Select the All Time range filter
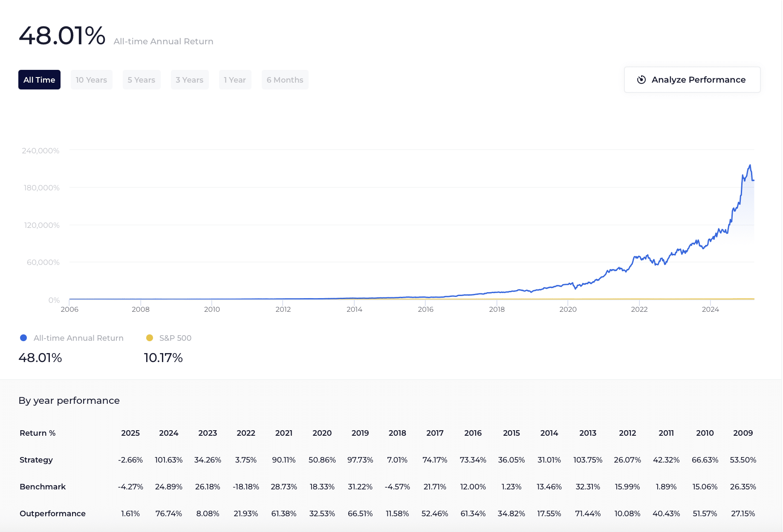The height and width of the screenshot is (532, 783). 39,80
